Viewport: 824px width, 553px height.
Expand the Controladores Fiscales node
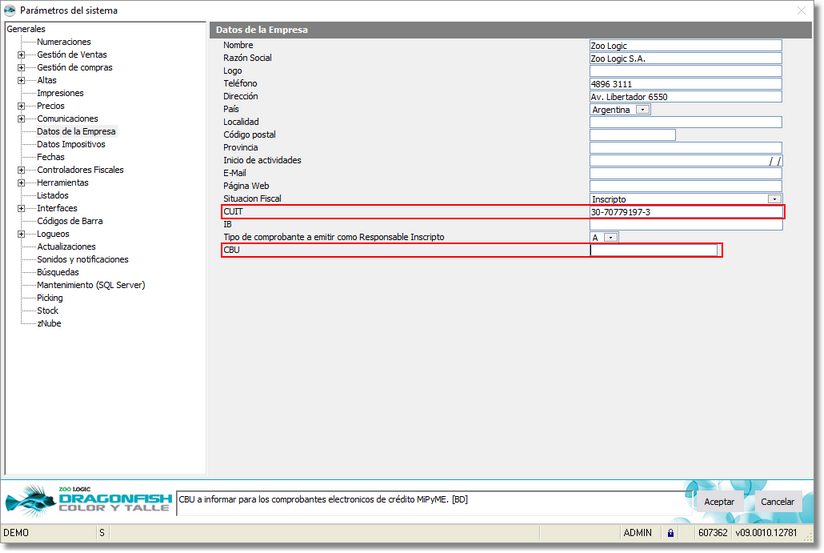tap(21, 170)
